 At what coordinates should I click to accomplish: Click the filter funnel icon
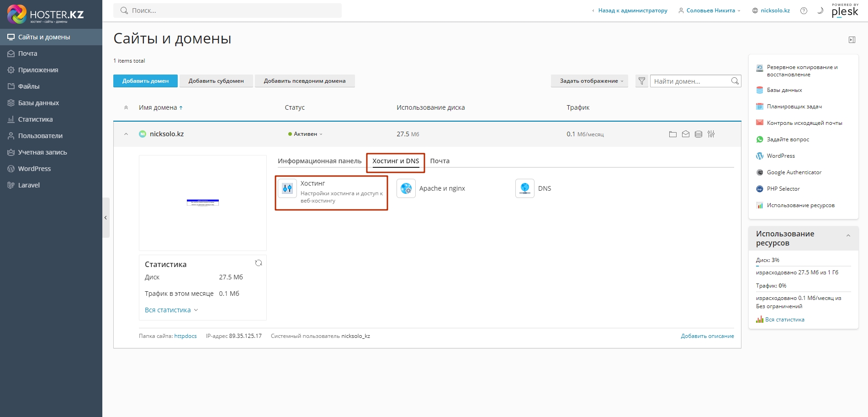point(641,81)
